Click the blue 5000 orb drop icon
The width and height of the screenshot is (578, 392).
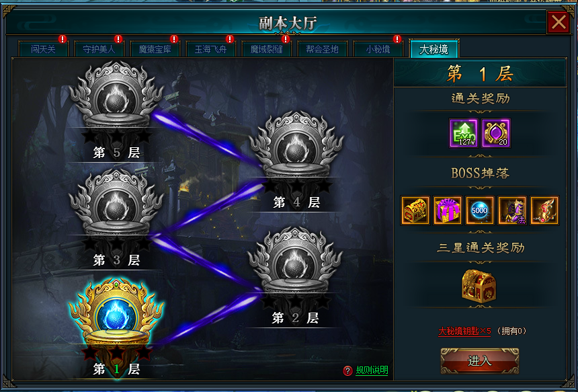click(480, 210)
